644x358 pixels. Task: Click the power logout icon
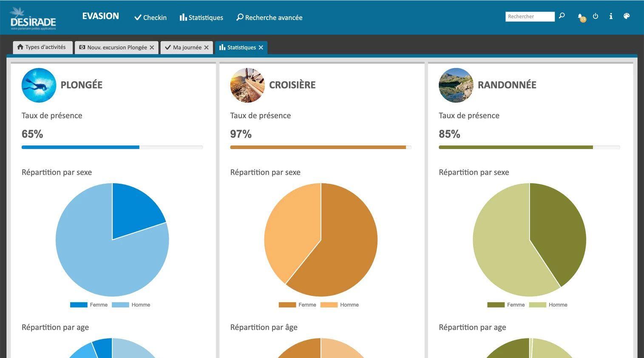[x=596, y=16]
